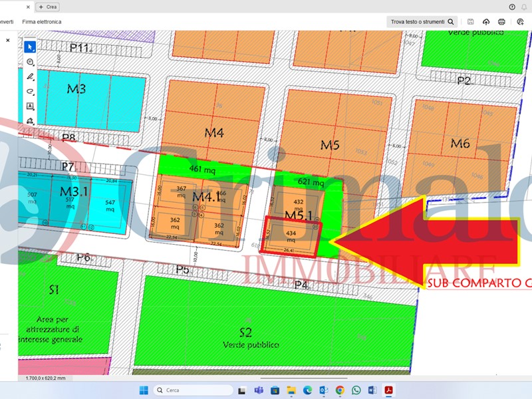Click the Trova testo o strumenti search box
The width and height of the screenshot is (532, 399).
[423, 21]
